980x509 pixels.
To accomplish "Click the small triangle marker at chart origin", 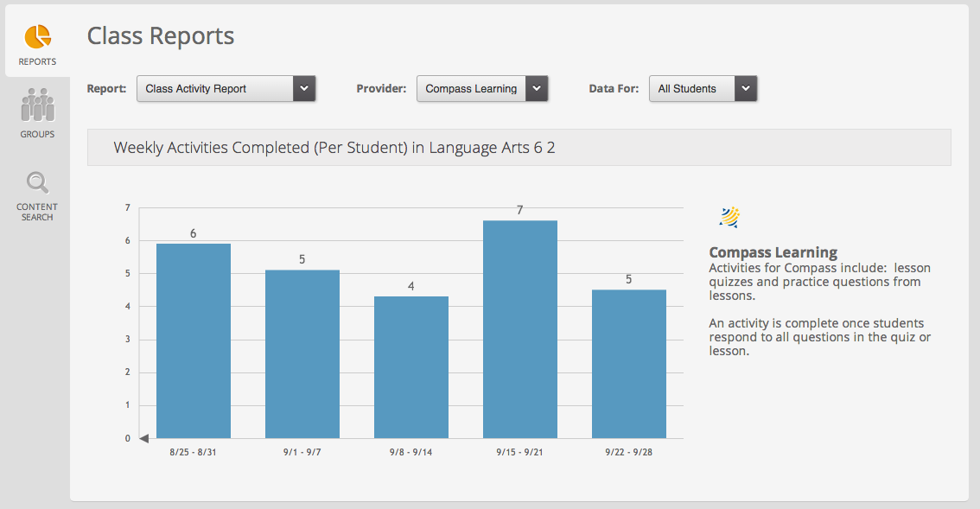I will click(143, 437).
